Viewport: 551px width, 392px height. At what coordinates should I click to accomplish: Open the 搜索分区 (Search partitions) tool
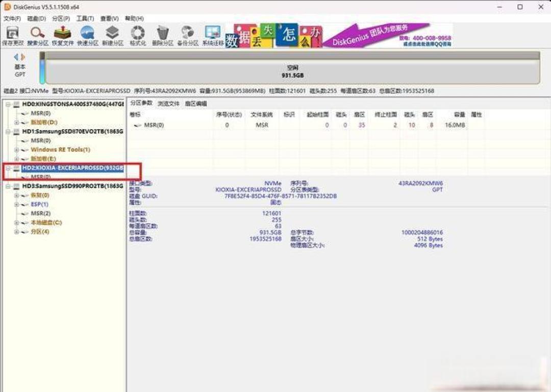coord(38,36)
